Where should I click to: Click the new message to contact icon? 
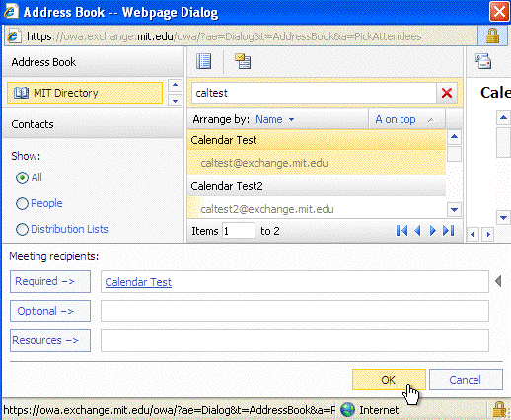pos(243,61)
